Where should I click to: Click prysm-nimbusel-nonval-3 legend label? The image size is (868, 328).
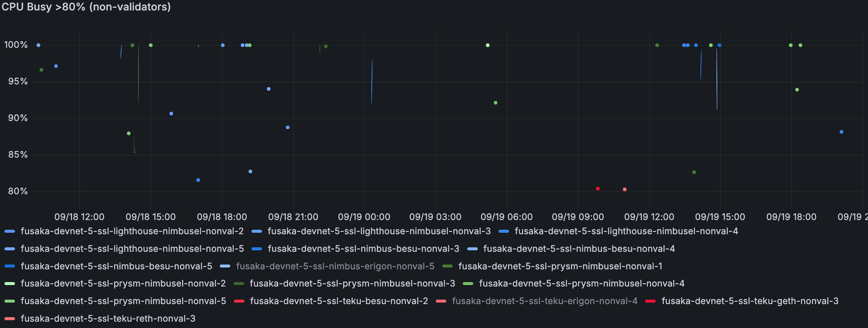tap(352, 283)
